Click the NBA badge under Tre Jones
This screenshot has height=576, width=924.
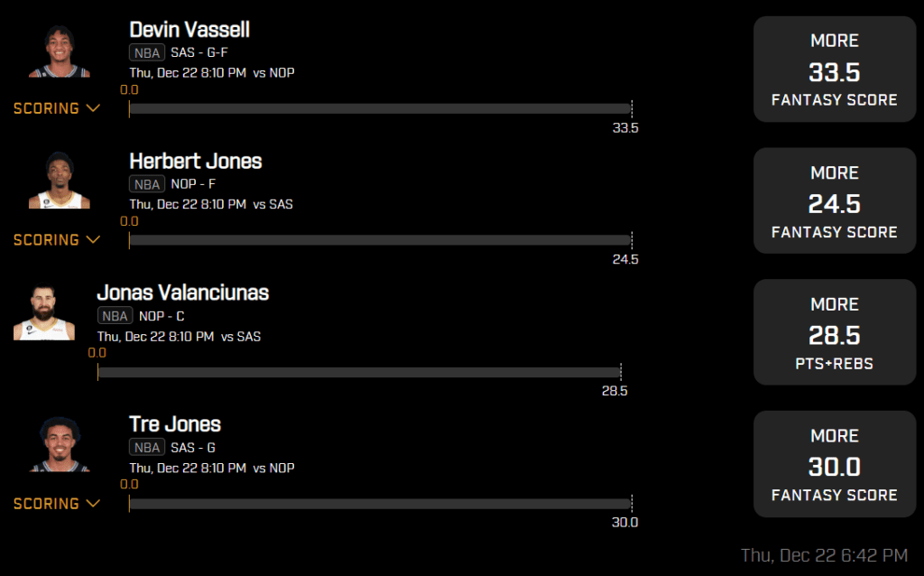[146, 448]
